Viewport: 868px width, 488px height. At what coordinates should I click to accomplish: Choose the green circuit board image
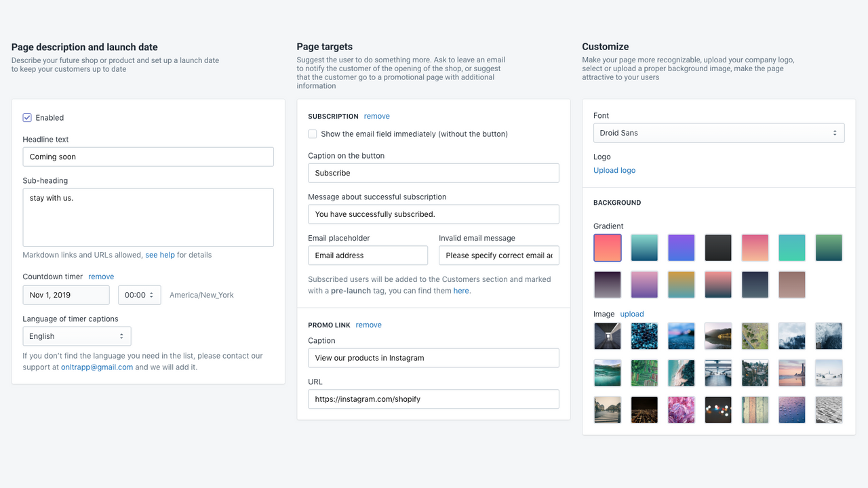pos(644,373)
